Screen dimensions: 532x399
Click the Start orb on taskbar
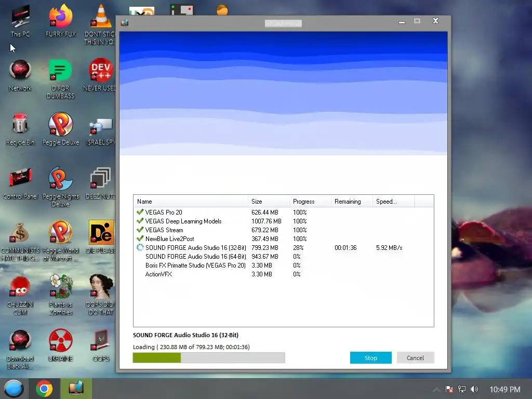(14, 389)
